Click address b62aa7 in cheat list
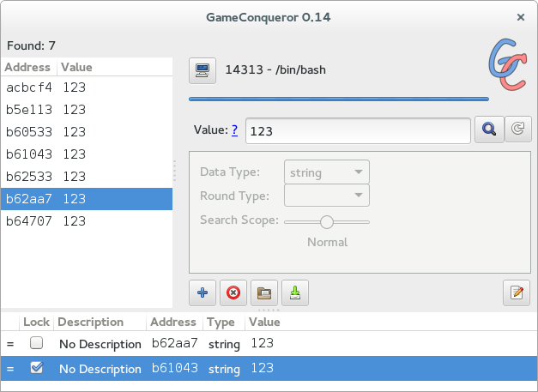 [175, 343]
